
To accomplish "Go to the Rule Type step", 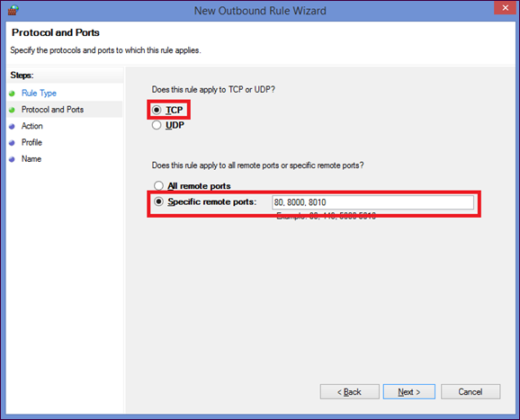I will [39, 94].
